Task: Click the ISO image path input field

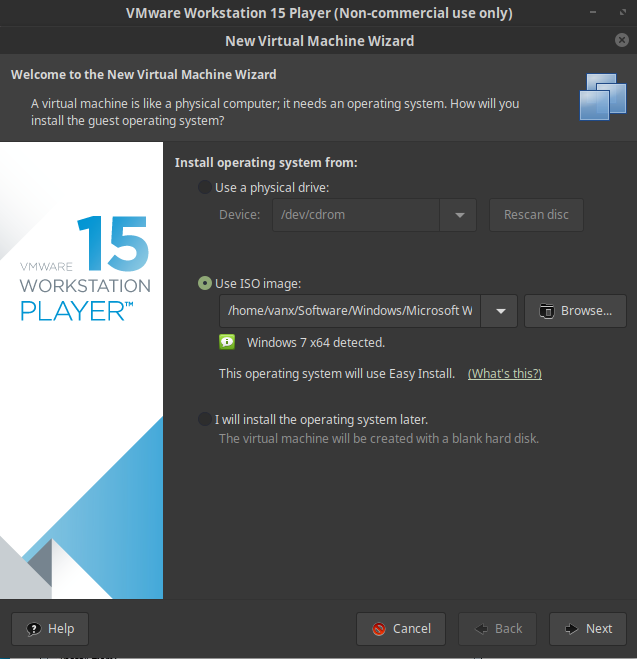Action: point(350,311)
